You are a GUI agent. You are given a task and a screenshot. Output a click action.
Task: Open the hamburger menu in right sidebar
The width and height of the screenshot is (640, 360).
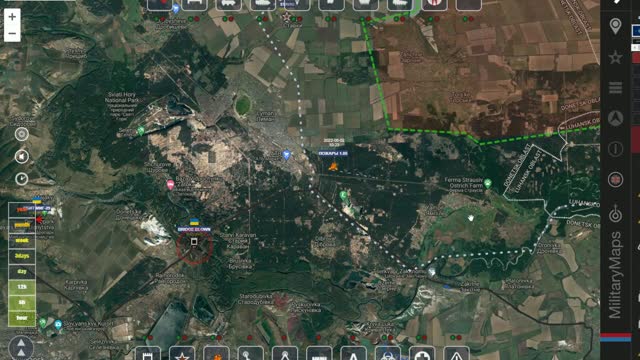coord(615,88)
